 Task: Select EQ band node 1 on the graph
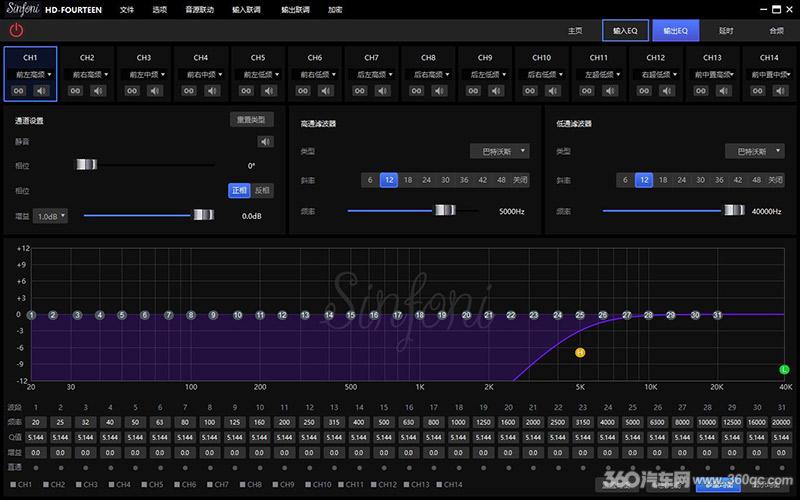point(31,315)
